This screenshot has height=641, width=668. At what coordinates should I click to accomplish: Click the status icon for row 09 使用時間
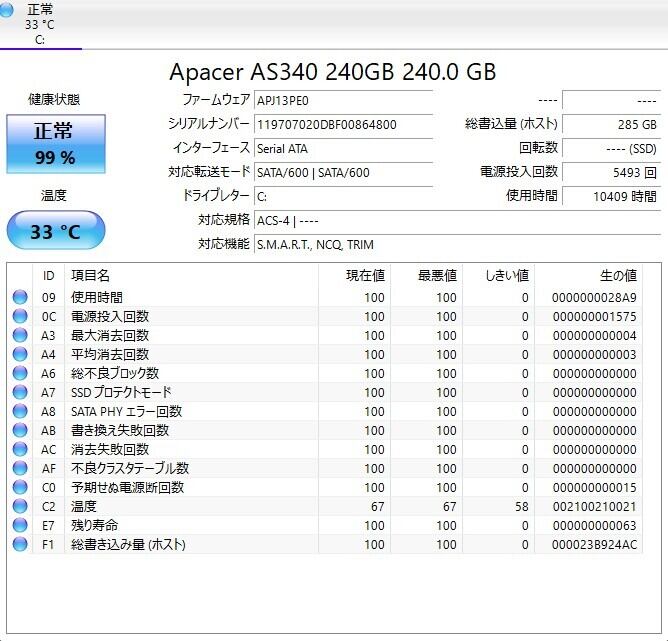click(20, 297)
